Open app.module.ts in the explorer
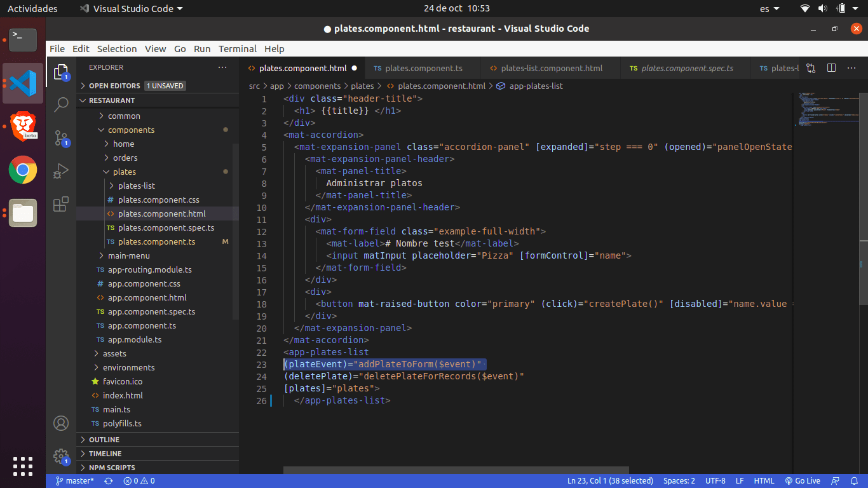 click(134, 339)
